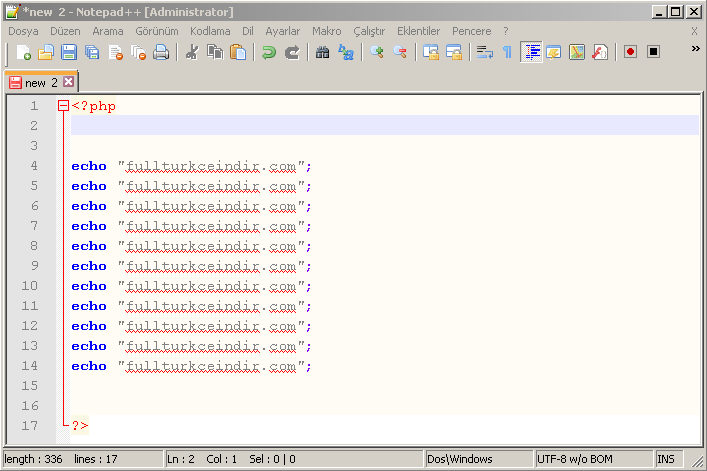Toggle show all characters pilcrow icon
Viewport: 707px width, 471px height.
[508, 52]
